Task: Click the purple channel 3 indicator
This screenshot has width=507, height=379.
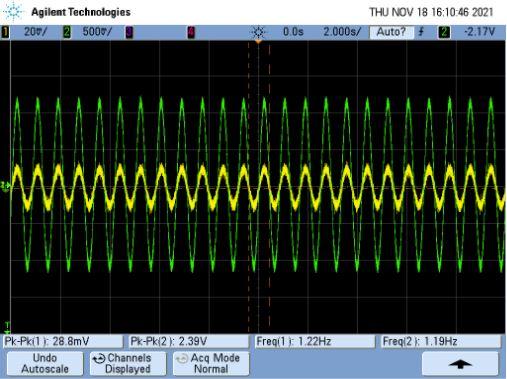Action: pos(129,32)
